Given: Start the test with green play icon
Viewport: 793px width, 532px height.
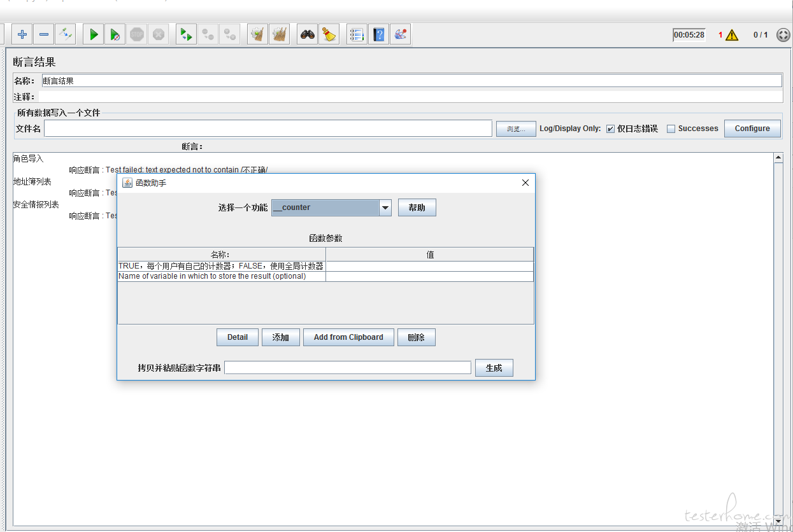Looking at the screenshot, I should [x=94, y=34].
